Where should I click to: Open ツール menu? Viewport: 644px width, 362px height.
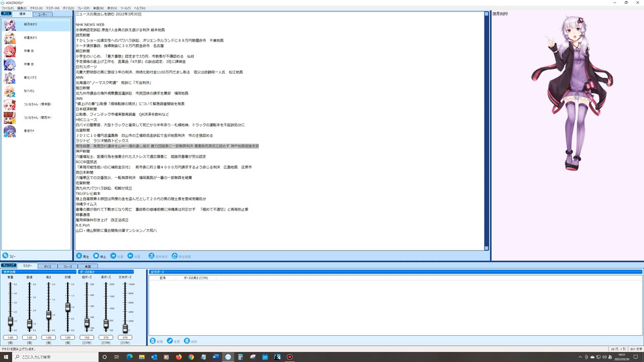coord(125,8)
